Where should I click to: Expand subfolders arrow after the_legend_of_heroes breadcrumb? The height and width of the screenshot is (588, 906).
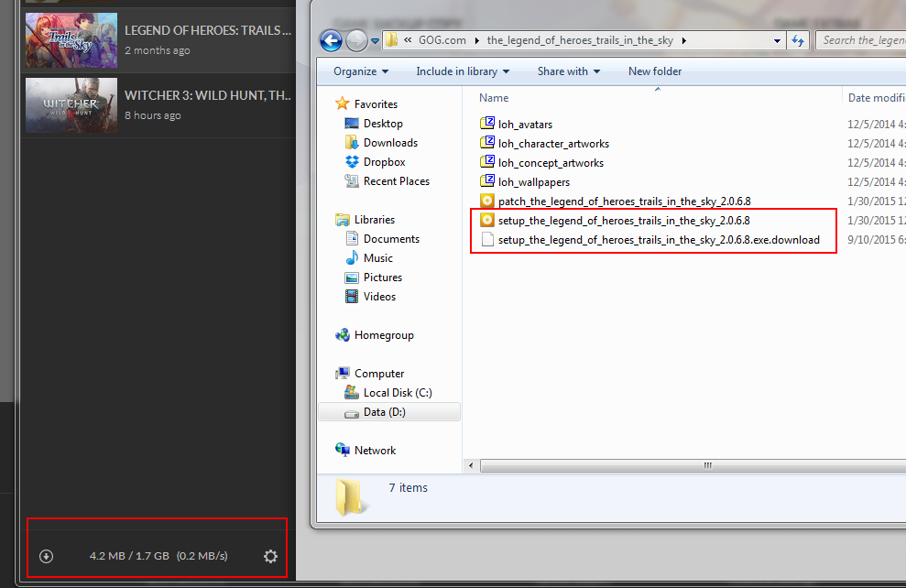pos(684,40)
